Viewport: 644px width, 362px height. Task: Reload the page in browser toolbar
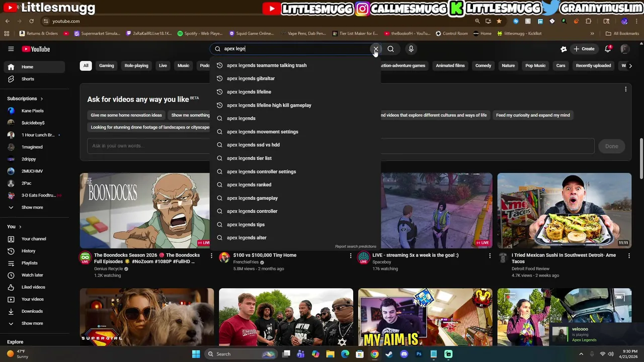click(x=31, y=21)
